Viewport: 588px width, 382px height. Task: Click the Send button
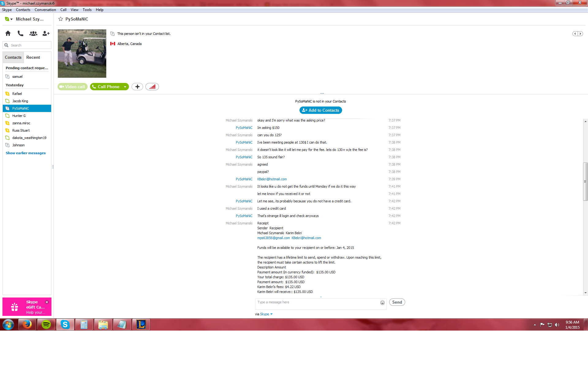[397, 302]
